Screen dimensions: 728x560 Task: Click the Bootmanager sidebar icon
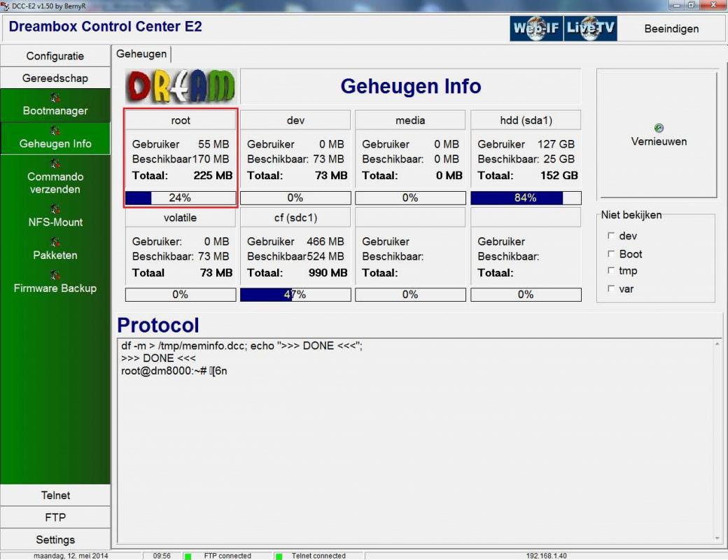click(x=55, y=97)
